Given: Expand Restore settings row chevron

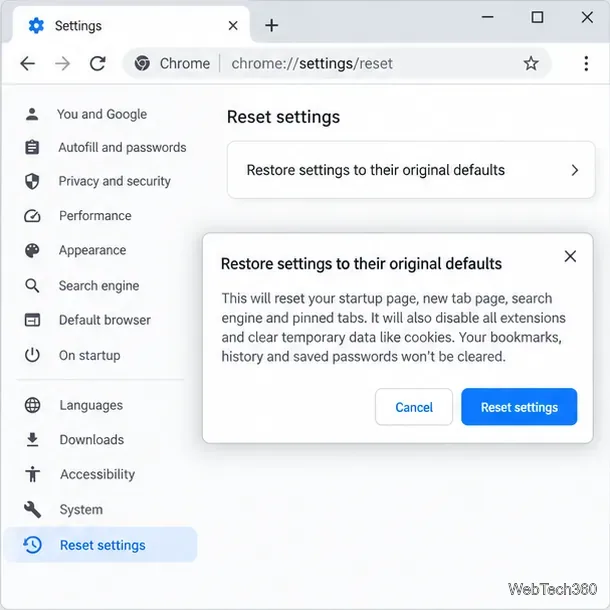Looking at the screenshot, I should tap(575, 170).
